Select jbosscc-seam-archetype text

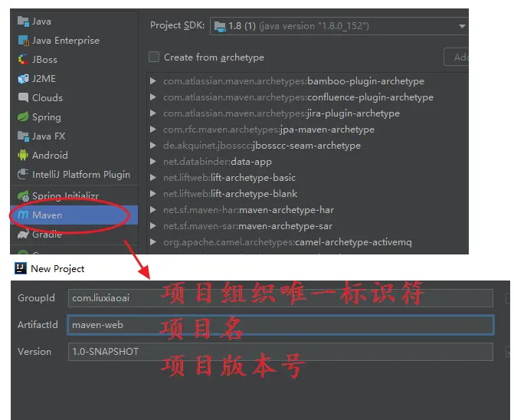[306, 146]
